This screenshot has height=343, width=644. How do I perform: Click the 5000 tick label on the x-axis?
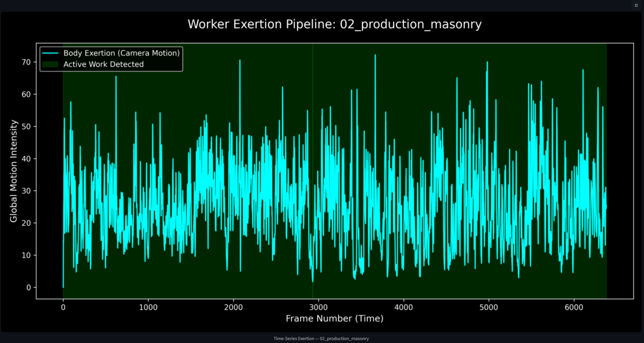(x=489, y=307)
